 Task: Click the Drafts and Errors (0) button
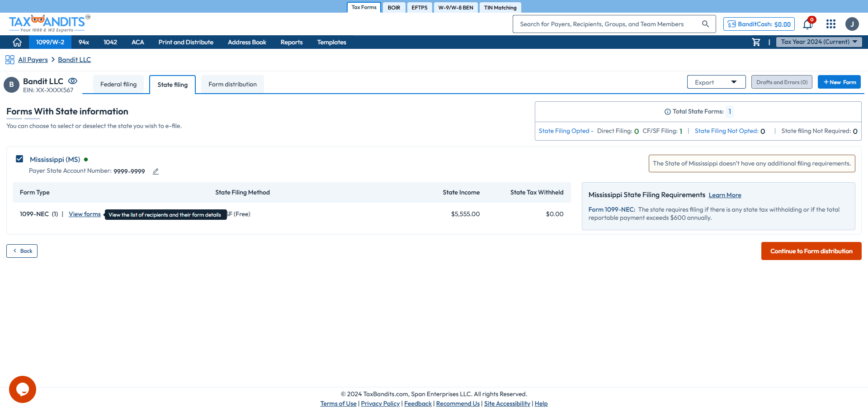coord(782,82)
